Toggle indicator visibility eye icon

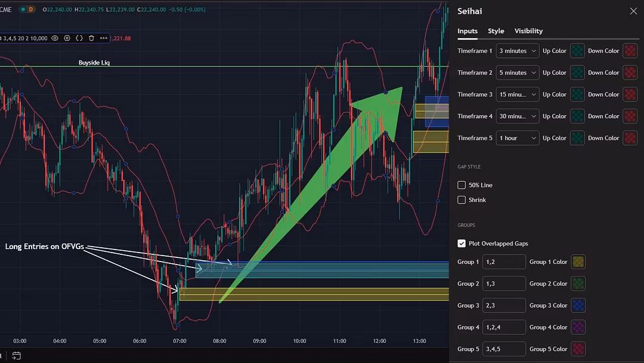55,38
